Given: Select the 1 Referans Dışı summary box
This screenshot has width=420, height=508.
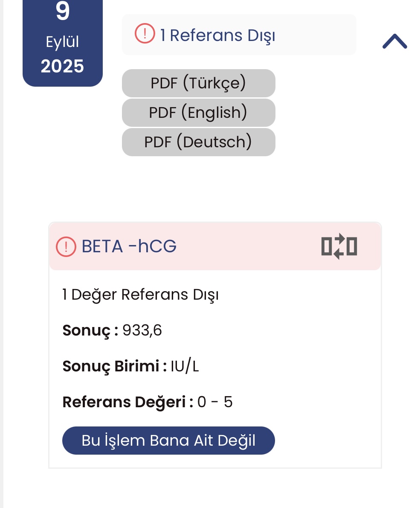Looking at the screenshot, I should click(x=239, y=35).
